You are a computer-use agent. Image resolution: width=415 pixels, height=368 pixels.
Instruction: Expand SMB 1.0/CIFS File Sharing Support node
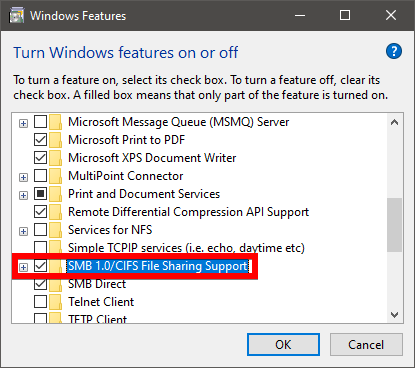(23, 268)
